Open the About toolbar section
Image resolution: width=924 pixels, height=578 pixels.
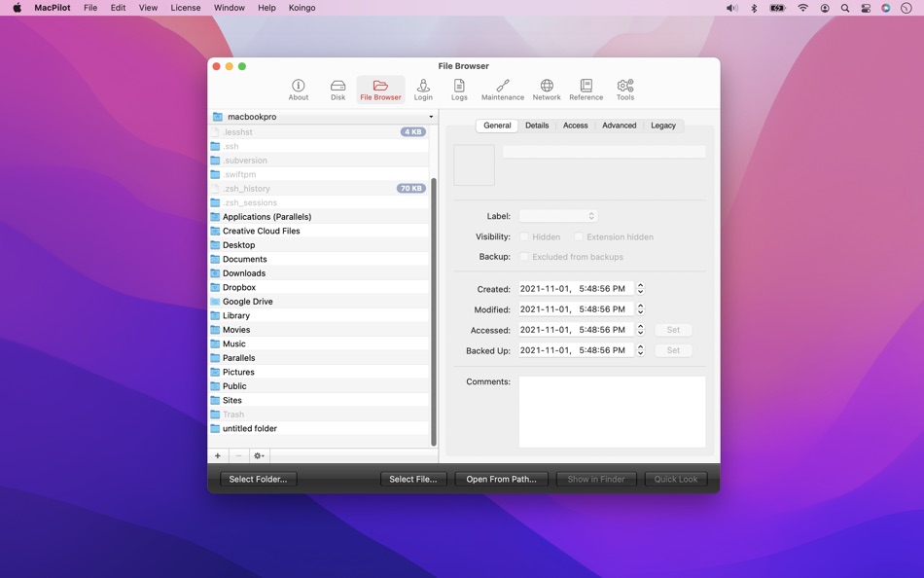click(x=299, y=90)
